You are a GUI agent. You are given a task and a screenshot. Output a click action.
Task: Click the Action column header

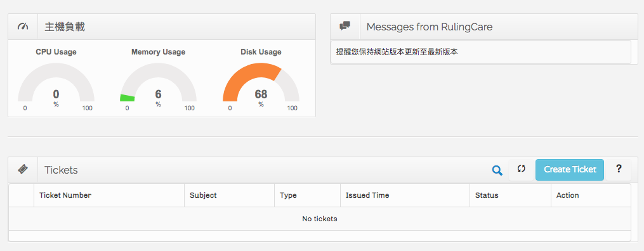568,195
